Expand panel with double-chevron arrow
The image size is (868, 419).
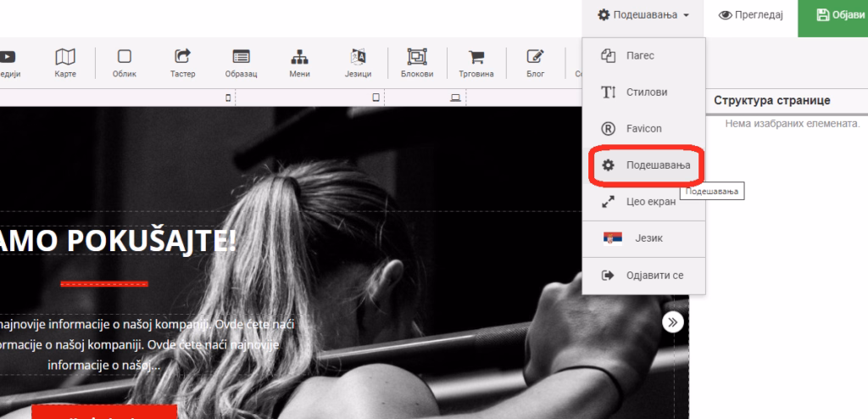[x=672, y=322]
